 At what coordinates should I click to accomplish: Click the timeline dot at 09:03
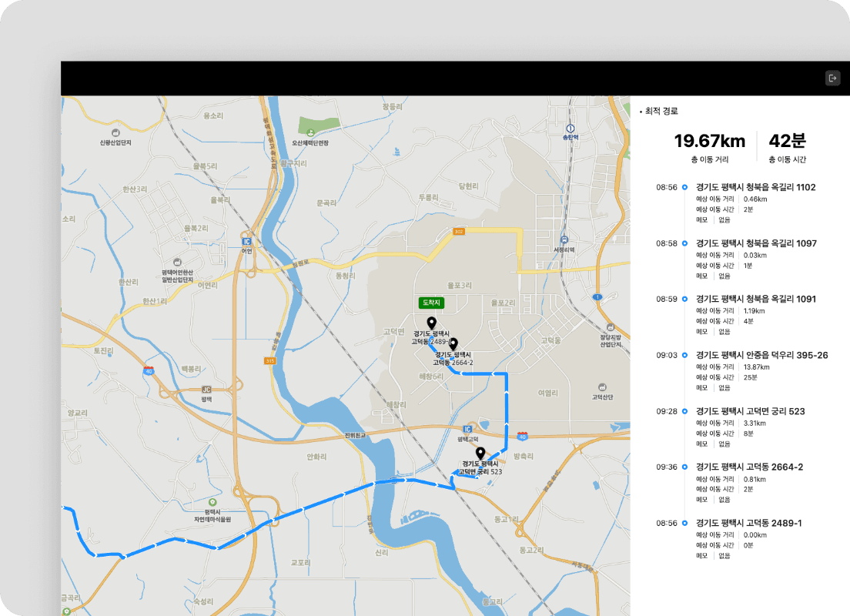coord(684,355)
